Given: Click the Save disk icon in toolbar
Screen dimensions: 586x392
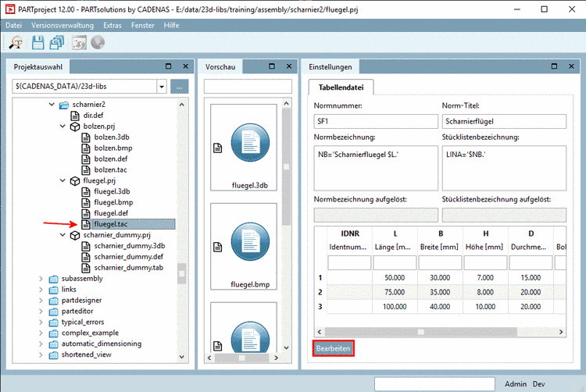Looking at the screenshot, I should coord(37,44).
